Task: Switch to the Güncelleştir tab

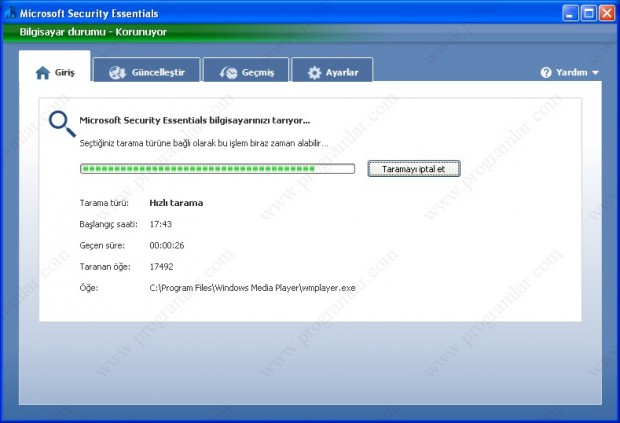Action: [x=147, y=70]
